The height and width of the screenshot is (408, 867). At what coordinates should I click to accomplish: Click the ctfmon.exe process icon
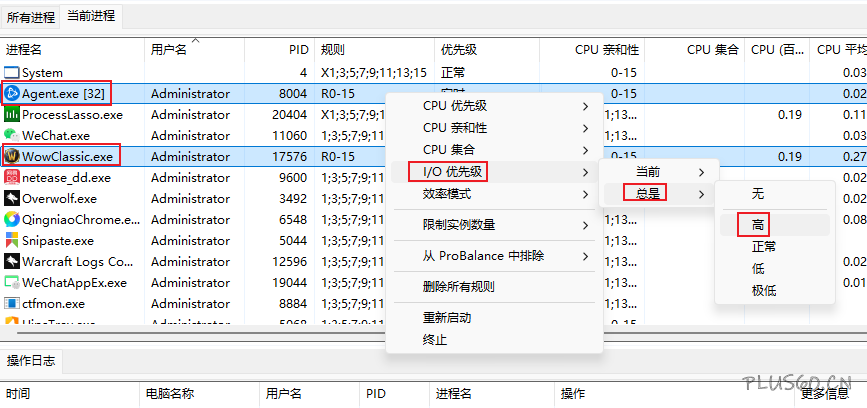click(x=12, y=304)
